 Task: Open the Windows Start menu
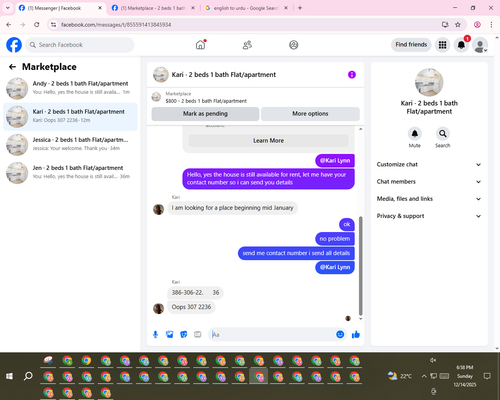point(9,376)
